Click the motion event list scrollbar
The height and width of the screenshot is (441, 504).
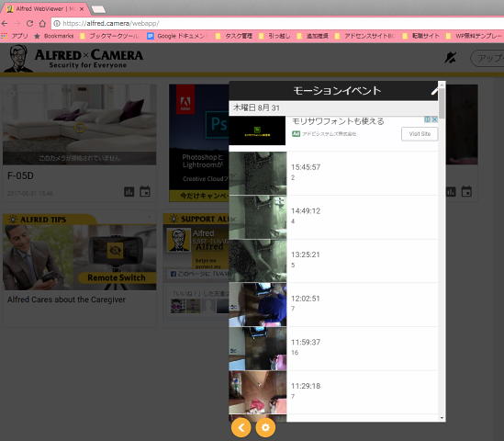click(x=442, y=103)
